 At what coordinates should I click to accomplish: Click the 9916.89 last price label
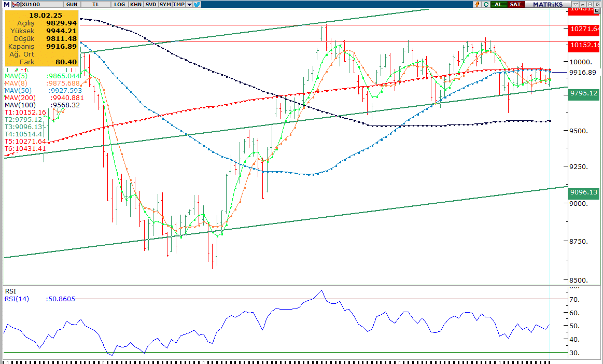point(583,73)
